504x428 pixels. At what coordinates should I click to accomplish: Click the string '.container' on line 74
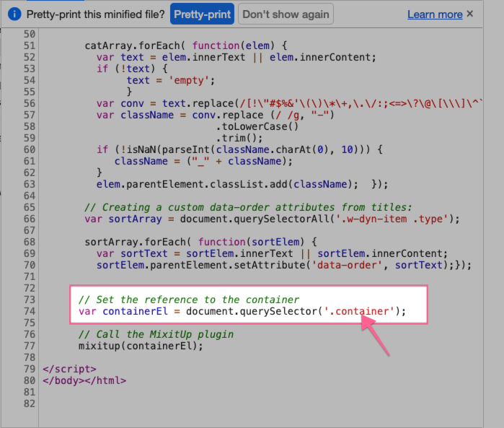(359, 312)
